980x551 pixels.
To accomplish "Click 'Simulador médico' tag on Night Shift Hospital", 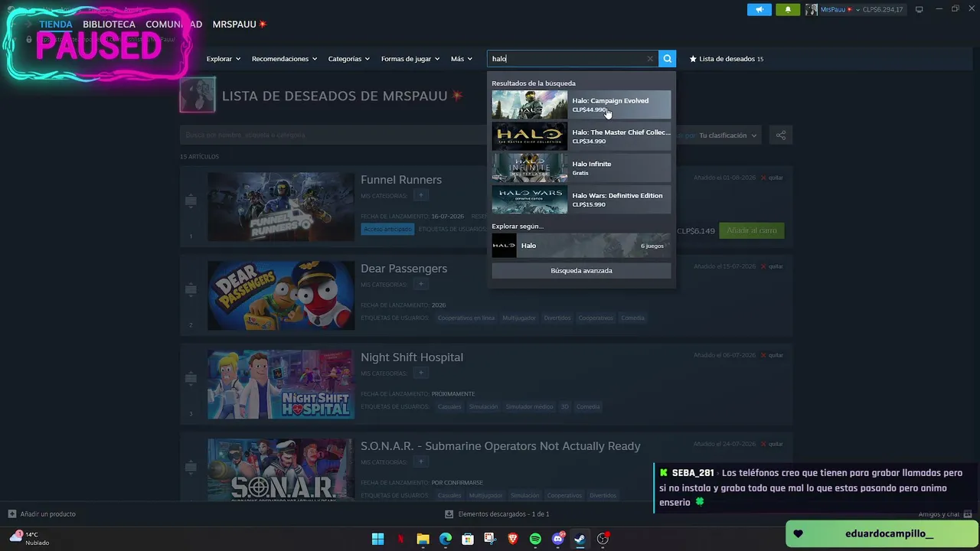I will coord(529,406).
